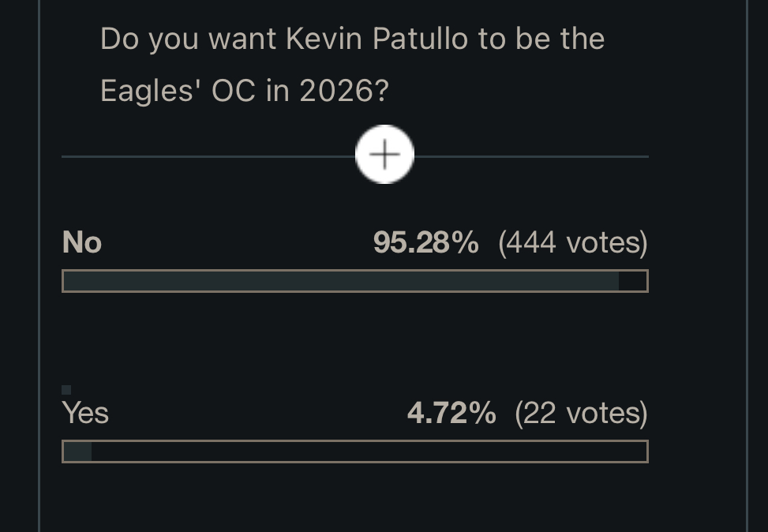Select the "Yes" poll option label
This screenshot has height=532, width=768.
85,413
